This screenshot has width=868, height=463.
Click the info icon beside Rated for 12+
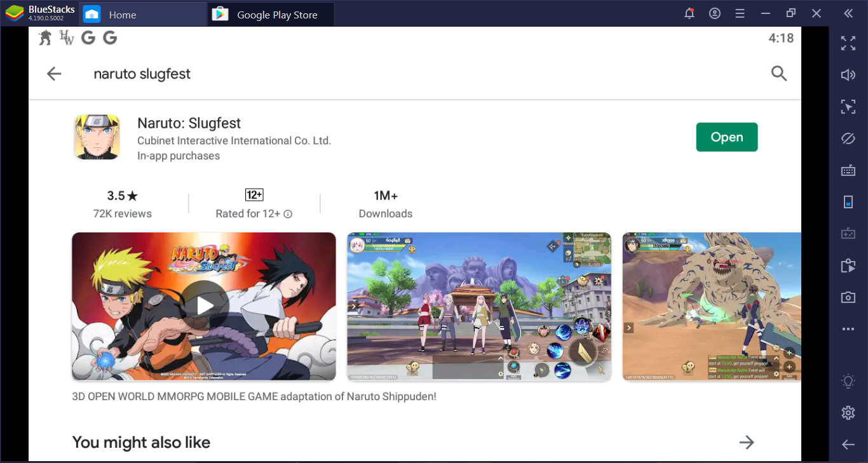288,214
